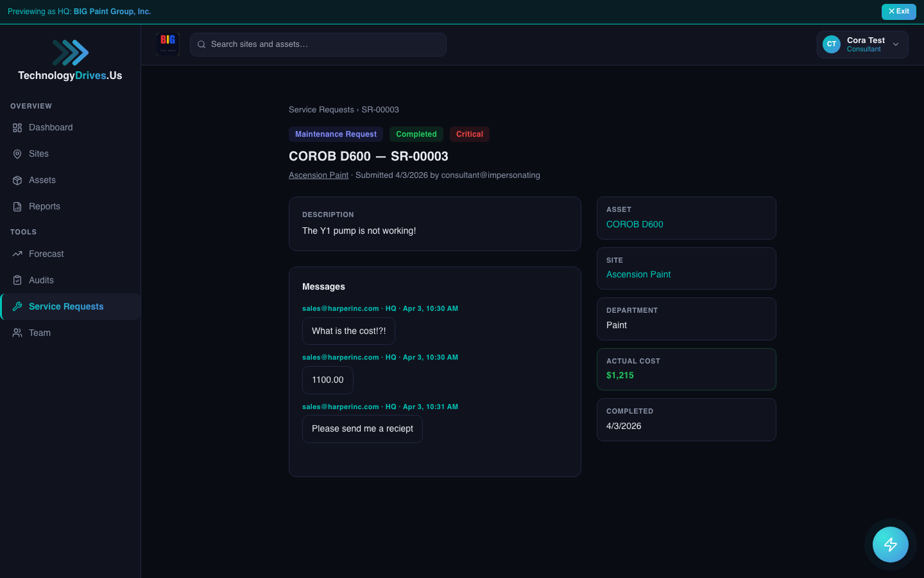The width and height of the screenshot is (924, 578).
Task: Click the Sites location pin icon
Action: pos(17,154)
